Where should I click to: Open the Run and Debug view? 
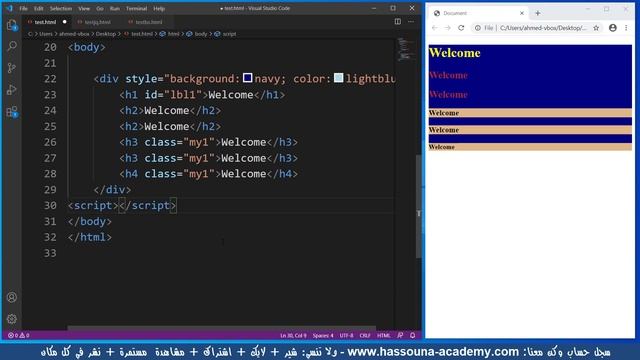click(x=12, y=89)
